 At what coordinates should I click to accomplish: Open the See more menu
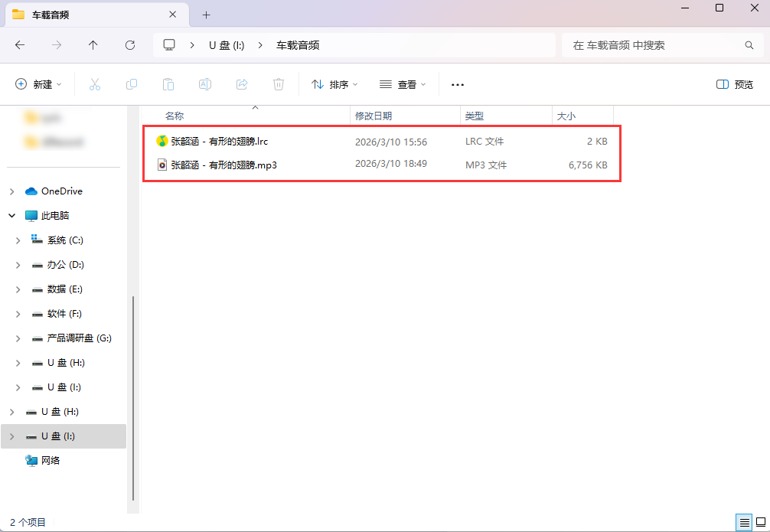457,84
